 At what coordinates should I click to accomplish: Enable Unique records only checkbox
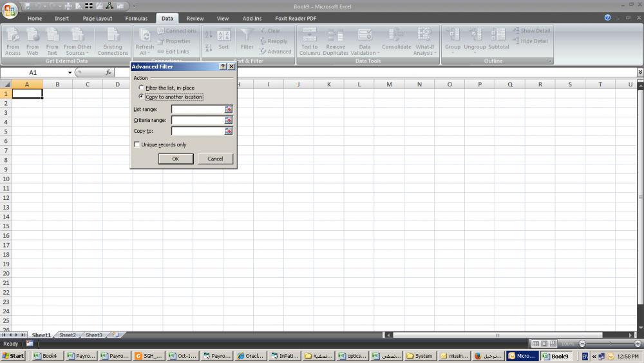tap(137, 144)
